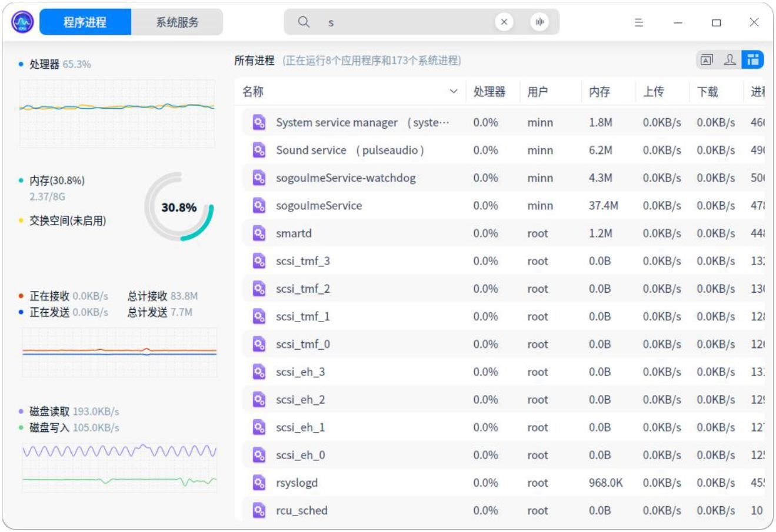This screenshot has width=776, height=532.
Task: Click icon of scsi_tmf_2 process
Action: point(259,289)
